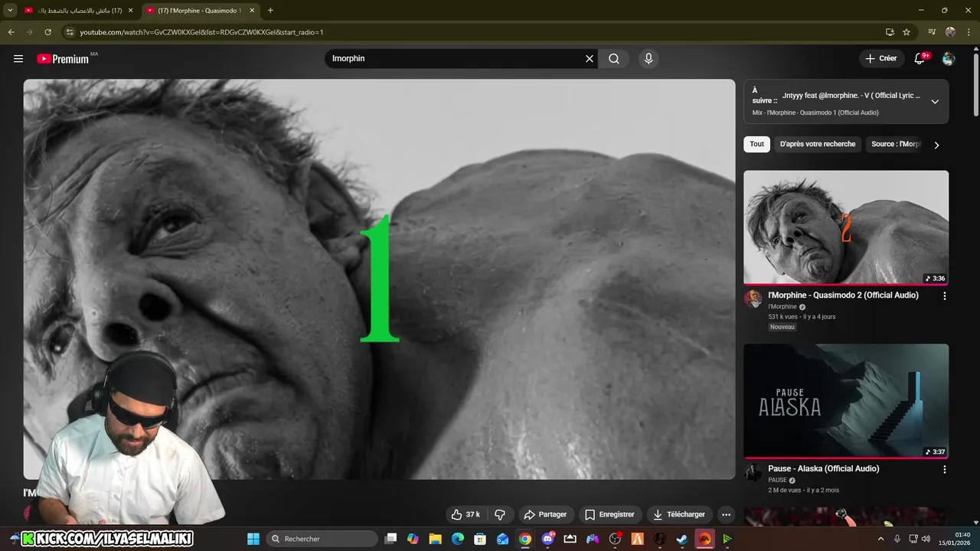Download the video via Télécharger
This screenshot has width=980, height=551.
pyautogui.click(x=679, y=514)
